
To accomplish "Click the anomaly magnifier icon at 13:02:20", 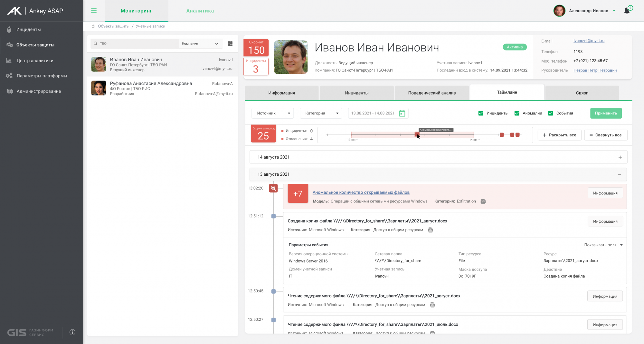I will (273, 188).
